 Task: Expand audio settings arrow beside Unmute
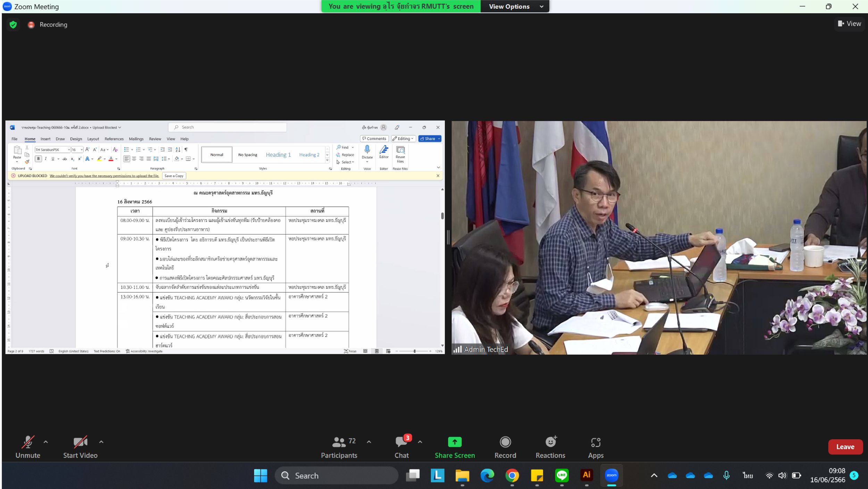[46, 442]
